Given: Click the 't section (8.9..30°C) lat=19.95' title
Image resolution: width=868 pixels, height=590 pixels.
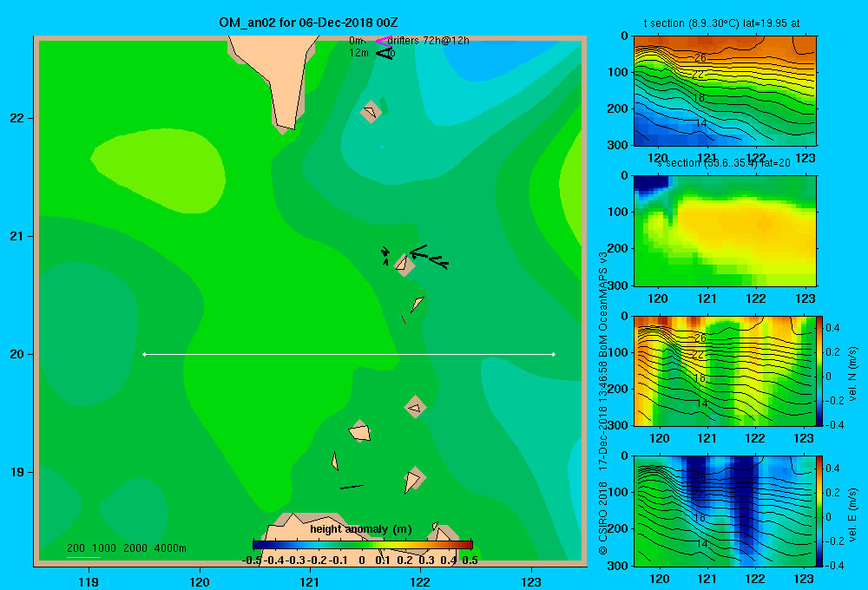Looking at the screenshot, I should (721, 23).
